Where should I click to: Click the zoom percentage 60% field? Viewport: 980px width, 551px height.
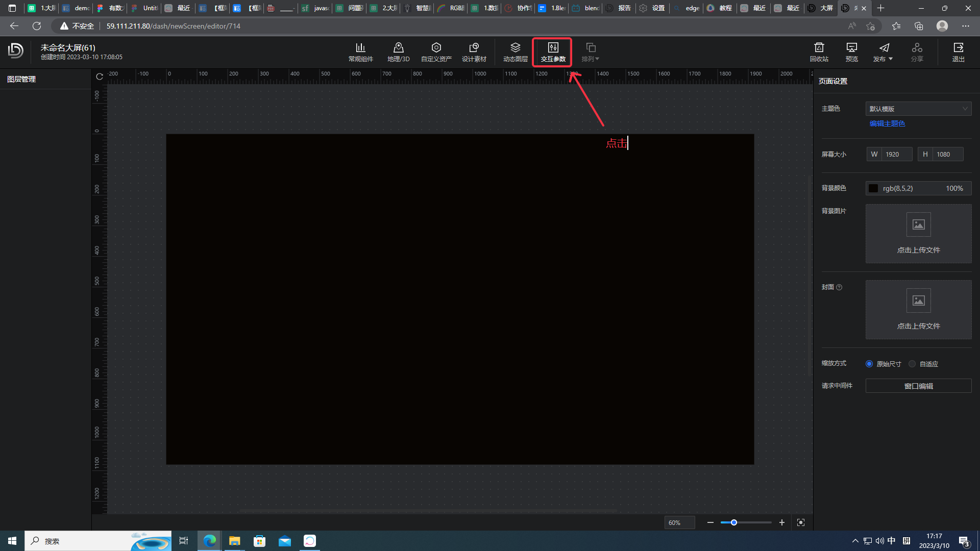click(x=679, y=522)
